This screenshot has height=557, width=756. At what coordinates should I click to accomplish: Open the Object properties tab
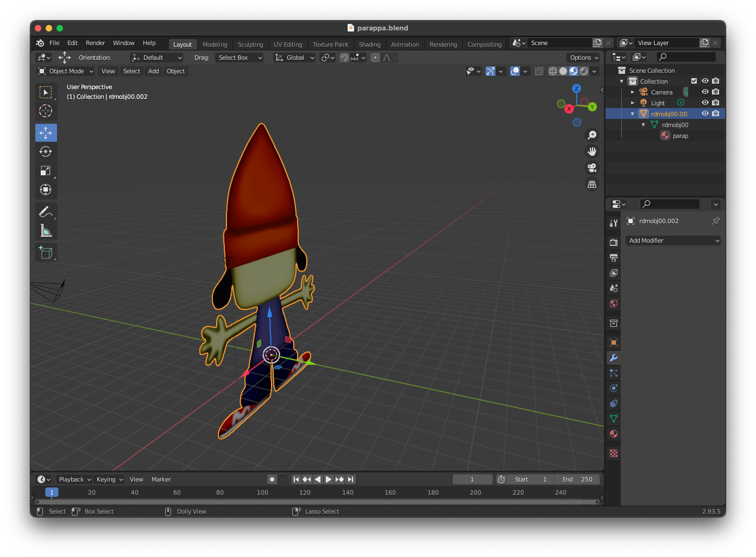(614, 343)
